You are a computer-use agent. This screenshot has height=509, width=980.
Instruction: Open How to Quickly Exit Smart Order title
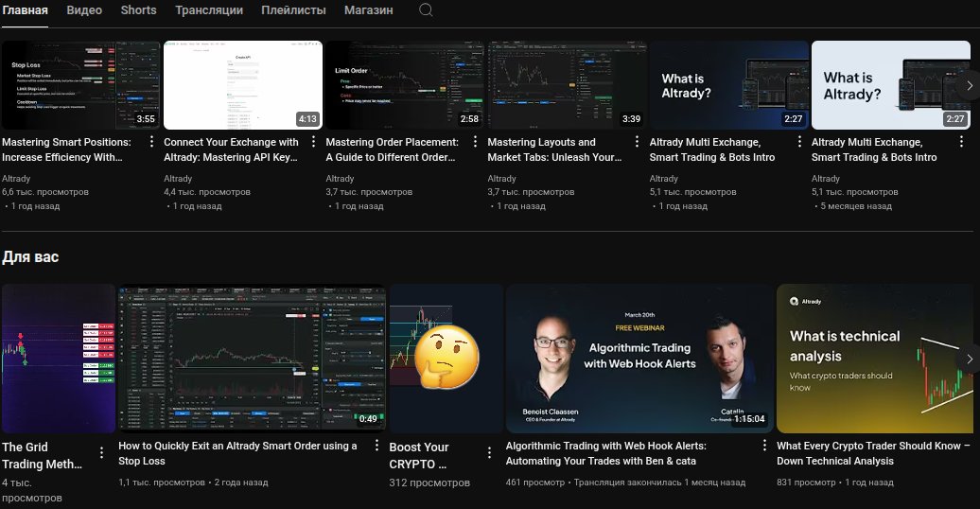pos(237,453)
